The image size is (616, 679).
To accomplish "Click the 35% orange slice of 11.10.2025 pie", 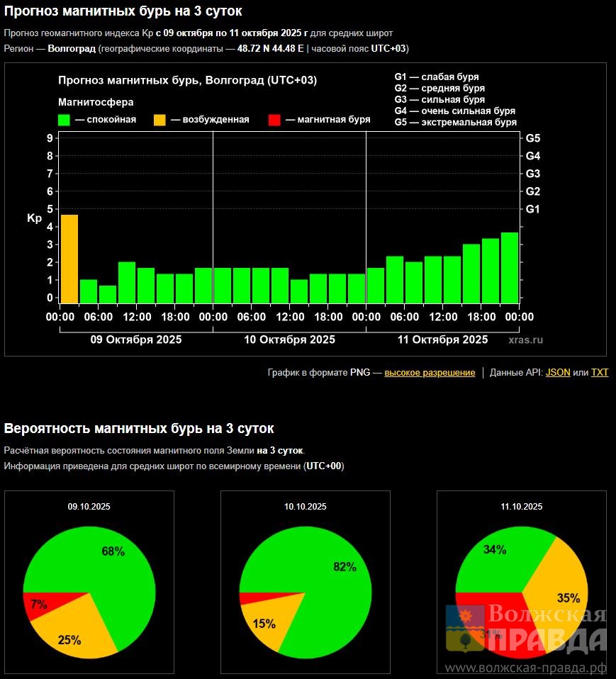I will (564, 588).
